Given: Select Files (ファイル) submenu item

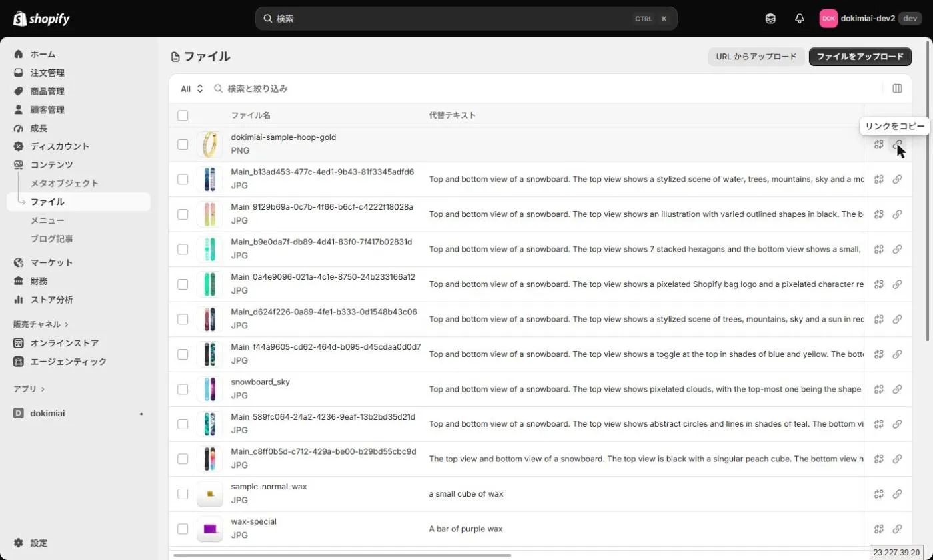Looking at the screenshot, I should 79,202.
